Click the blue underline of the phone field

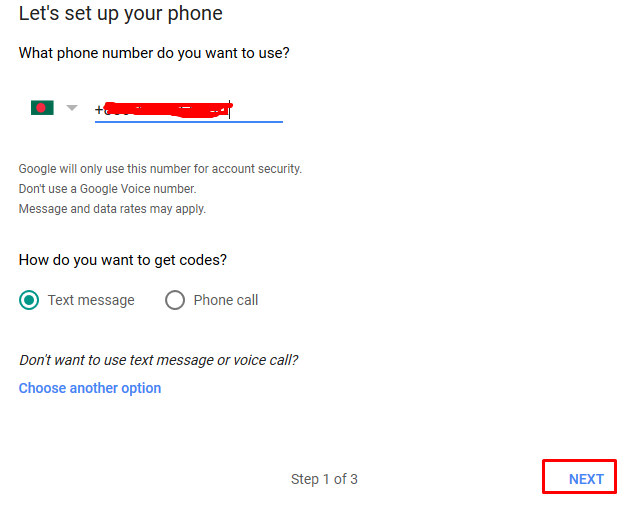click(189, 122)
